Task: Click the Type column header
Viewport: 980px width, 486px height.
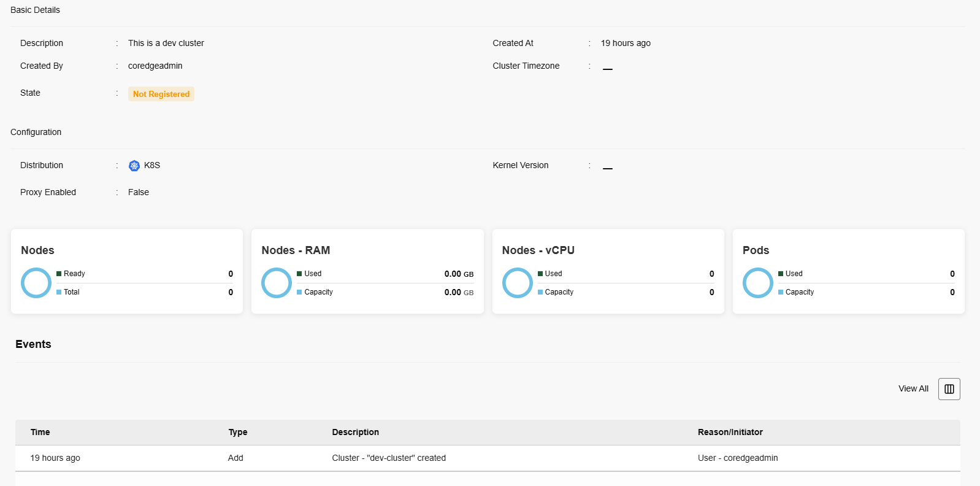Action: click(238, 433)
